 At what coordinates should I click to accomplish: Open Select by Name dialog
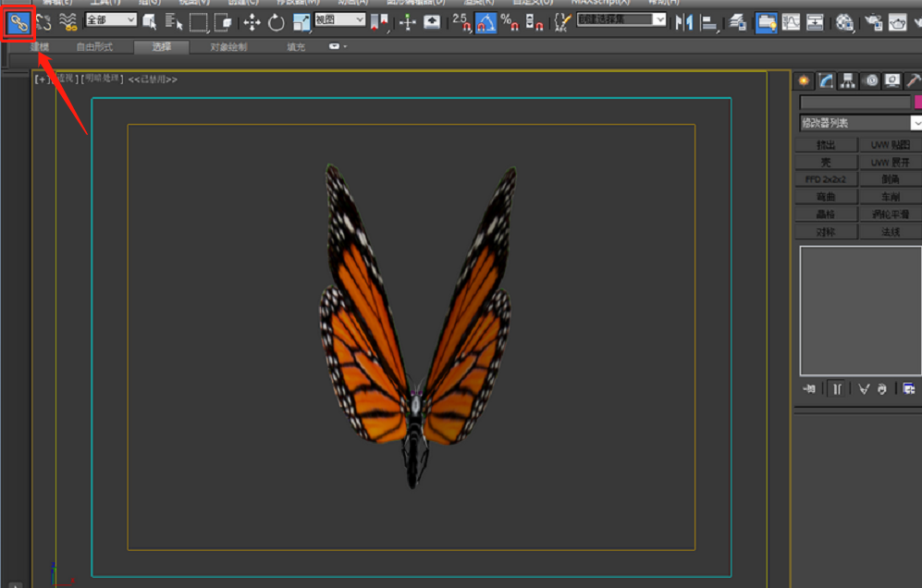click(x=174, y=23)
